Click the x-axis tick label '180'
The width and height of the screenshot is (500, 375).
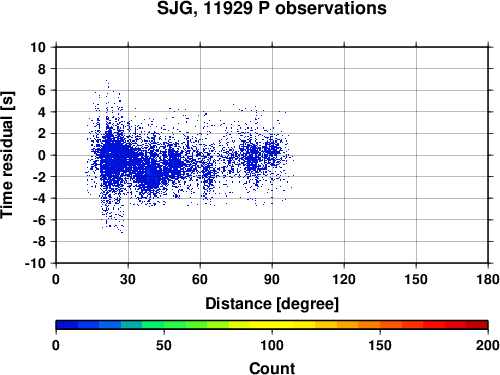coord(488,279)
